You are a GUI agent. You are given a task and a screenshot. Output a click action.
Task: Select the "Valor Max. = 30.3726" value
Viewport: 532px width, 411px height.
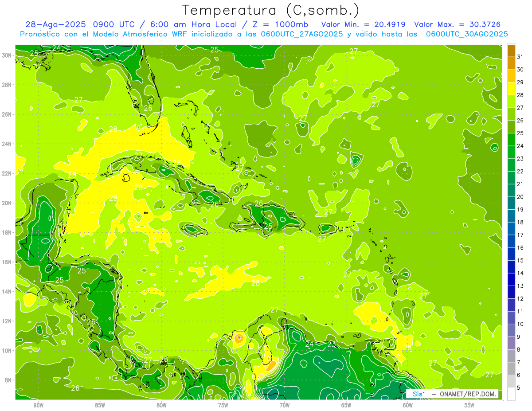[x=457, y=24]
